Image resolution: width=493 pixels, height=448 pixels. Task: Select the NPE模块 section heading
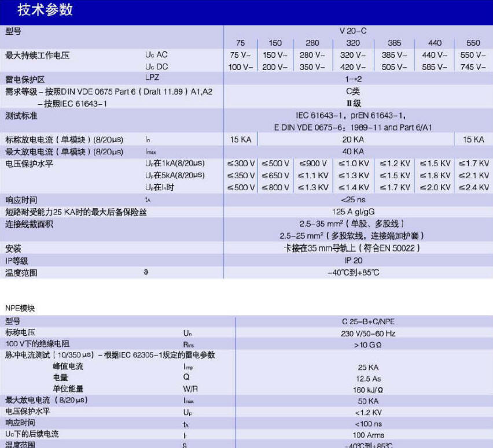click(x=20, y=308)
